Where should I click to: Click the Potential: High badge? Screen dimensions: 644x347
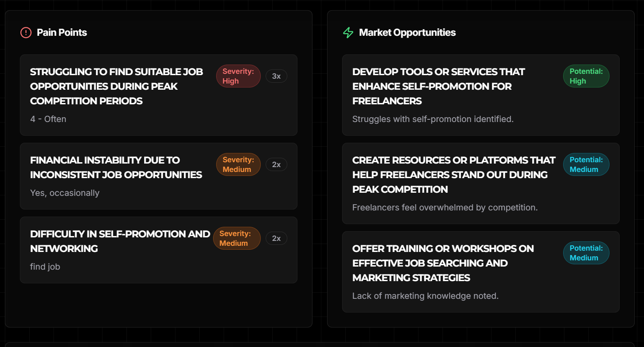586,76
